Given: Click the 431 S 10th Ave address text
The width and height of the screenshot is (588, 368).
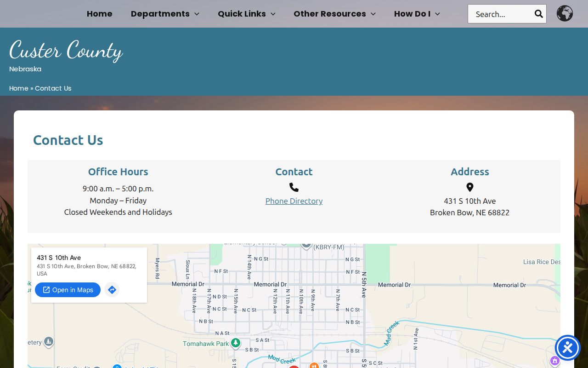Looking at the screenshot, I should (x=469, y=201).
